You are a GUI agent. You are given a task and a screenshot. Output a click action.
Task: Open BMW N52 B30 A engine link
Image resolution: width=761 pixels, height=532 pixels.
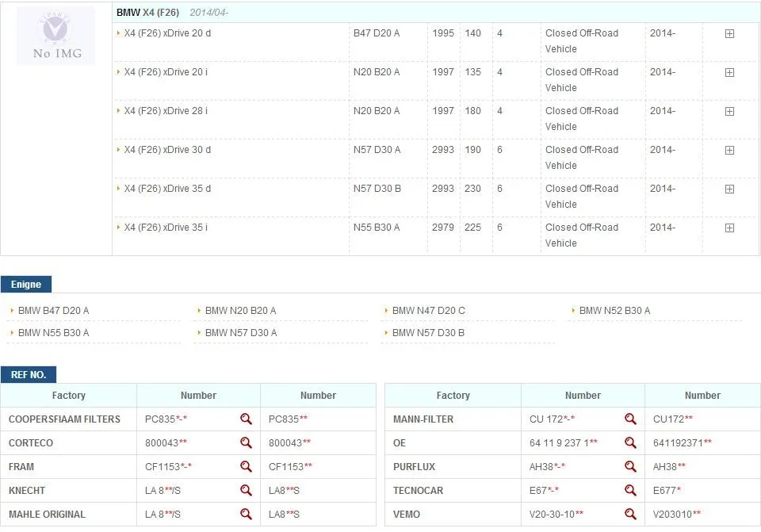click(615, 311)
